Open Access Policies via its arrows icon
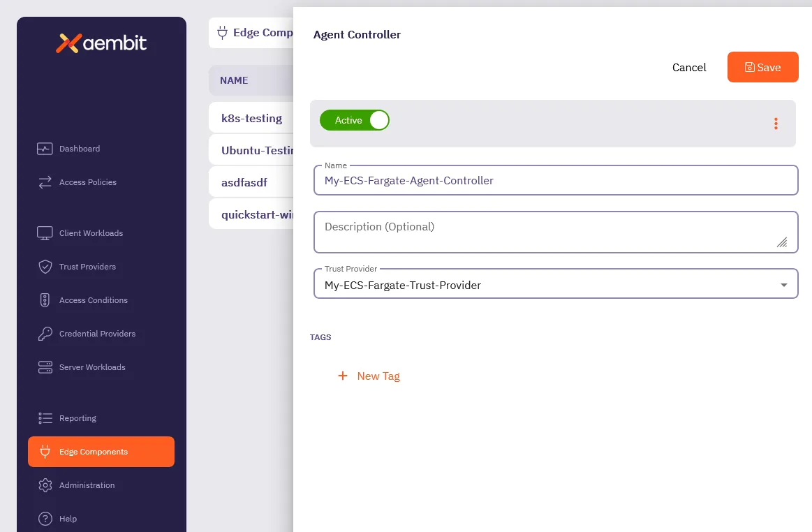This screenshot has width=812, height=532. [45, 182]
